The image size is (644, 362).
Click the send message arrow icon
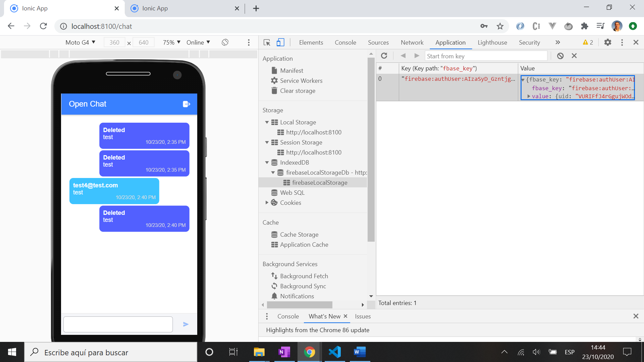pos(186,324)
